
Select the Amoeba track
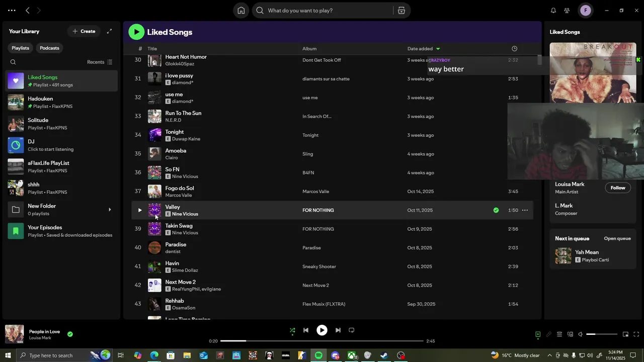332,154
